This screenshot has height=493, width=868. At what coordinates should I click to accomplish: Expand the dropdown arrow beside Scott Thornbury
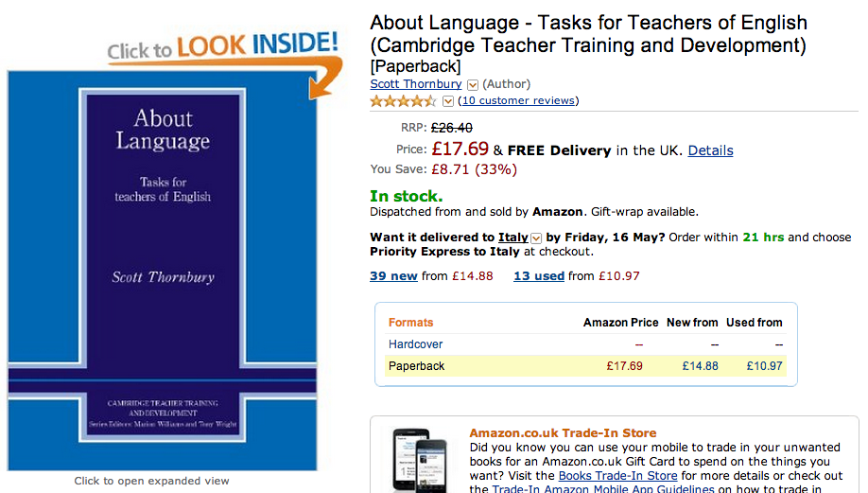pos(473,85)
